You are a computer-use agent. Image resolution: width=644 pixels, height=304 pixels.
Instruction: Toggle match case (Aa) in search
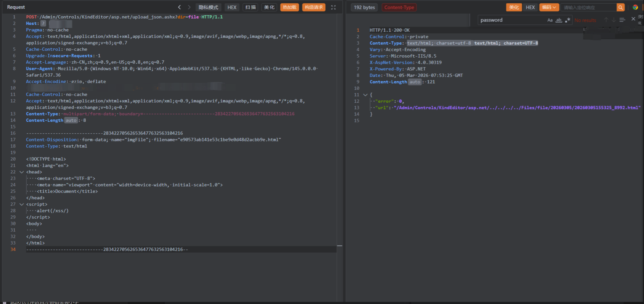550,20
